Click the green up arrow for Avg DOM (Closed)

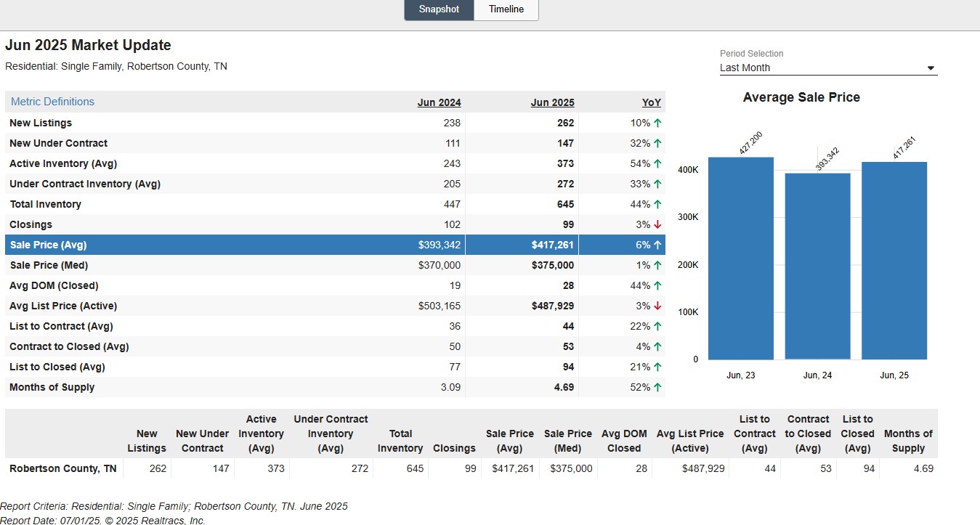click(x=657, y=285)
